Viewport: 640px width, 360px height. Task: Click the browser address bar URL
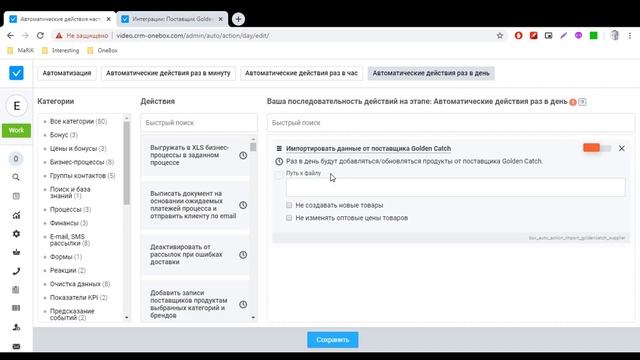tap(193, 36)
